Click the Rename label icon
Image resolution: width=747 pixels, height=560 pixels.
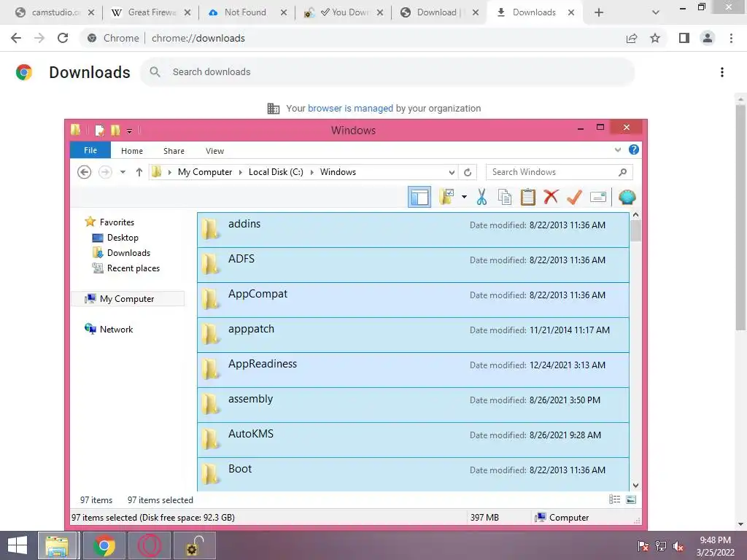point(598,197)
